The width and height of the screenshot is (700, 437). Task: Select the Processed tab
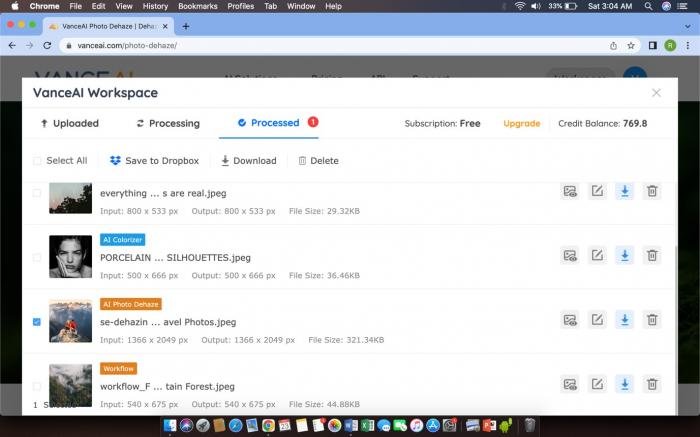click(x=269, y=123)
